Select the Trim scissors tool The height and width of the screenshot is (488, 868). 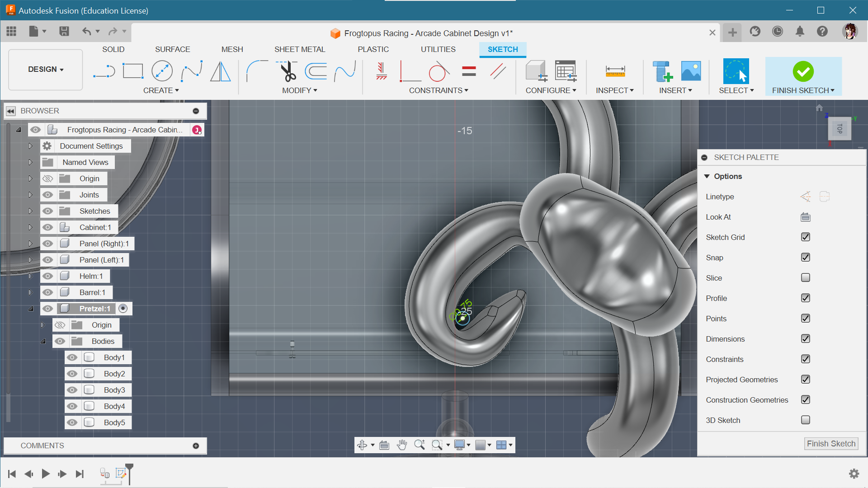(x=287, y=71)
